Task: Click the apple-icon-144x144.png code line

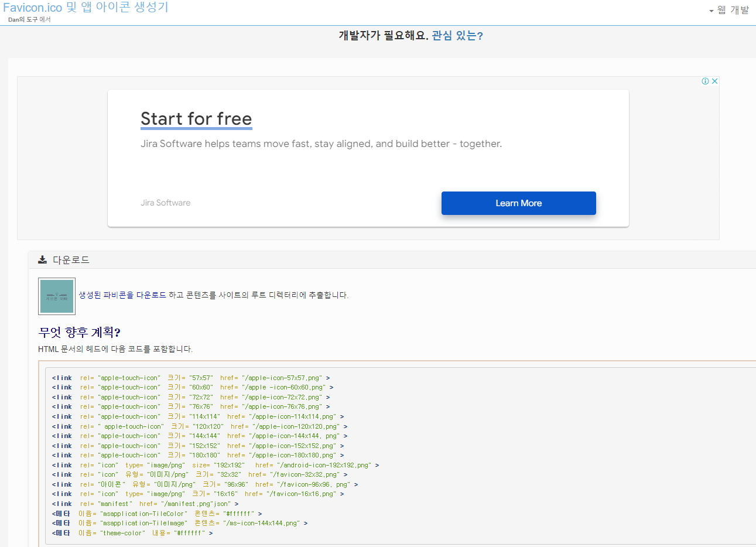Action: (200, 436)
